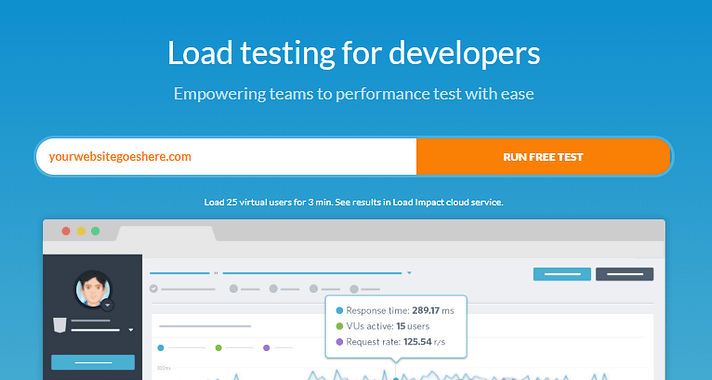Click the blue dot next to Response time
Image resolution: width=712 pixels, height=380 pixels.
339,311
